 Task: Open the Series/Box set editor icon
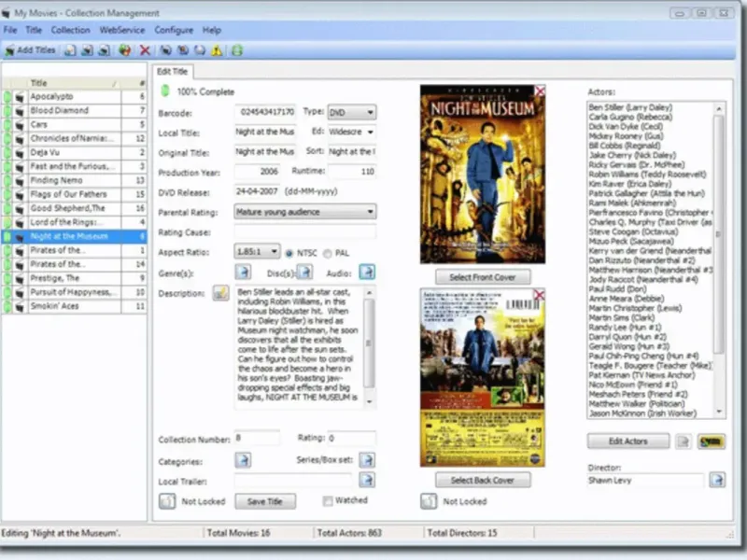(367, 460)
